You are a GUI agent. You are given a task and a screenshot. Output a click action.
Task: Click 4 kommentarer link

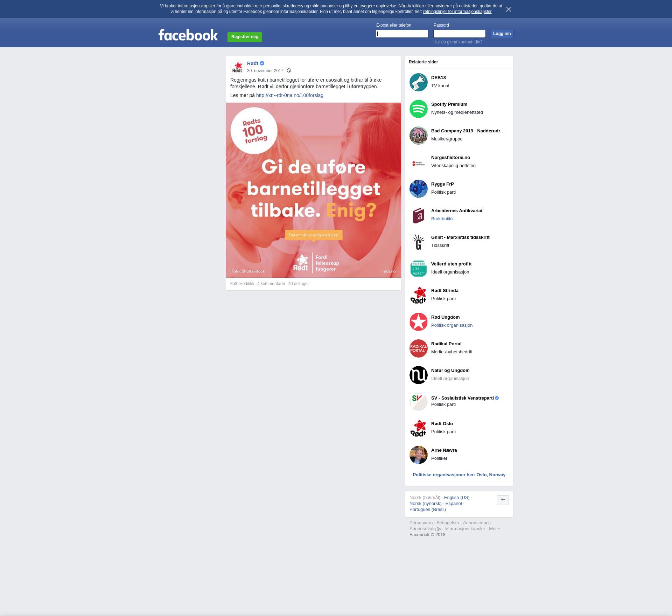tap(271, 284)
